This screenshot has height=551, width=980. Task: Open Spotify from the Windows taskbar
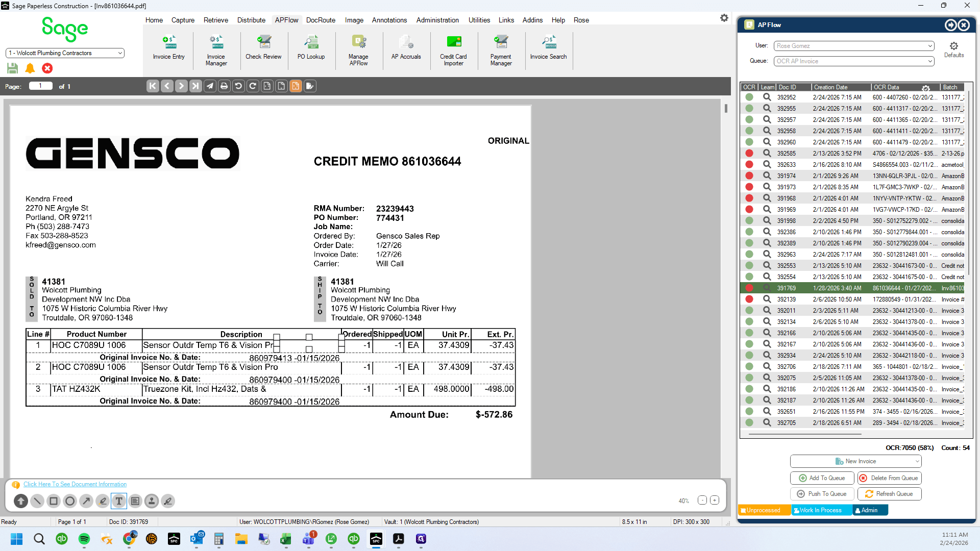click(x=84, y=539)
